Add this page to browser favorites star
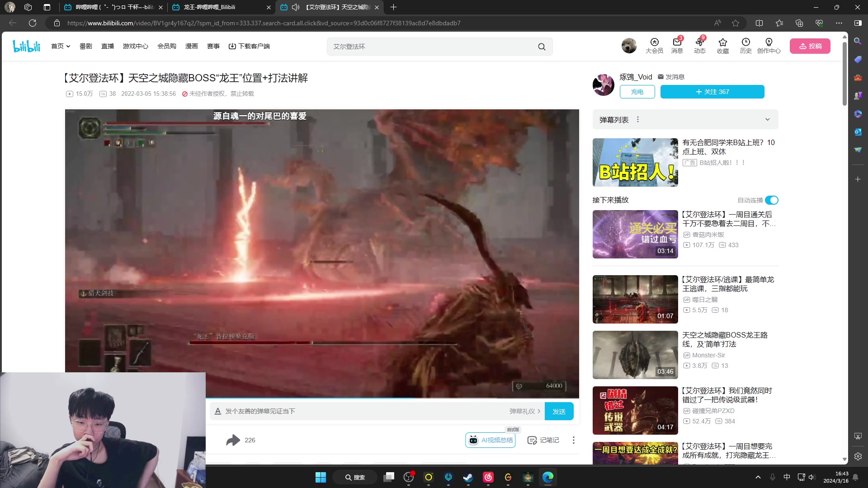The image size is (868, 488). (x=736, y=23)
